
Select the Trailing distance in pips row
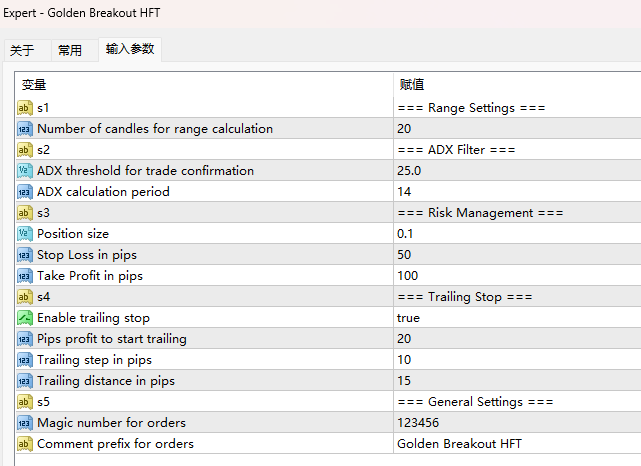(x=328, y=381)
